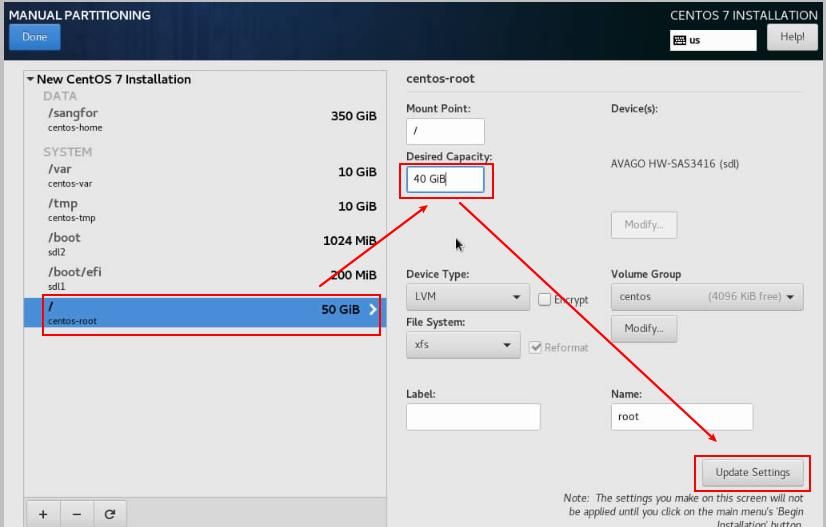Click the minus icon to remove mount point
This screenshot has height=527, width=826.
pyautogui.click(x=76, y=514)
